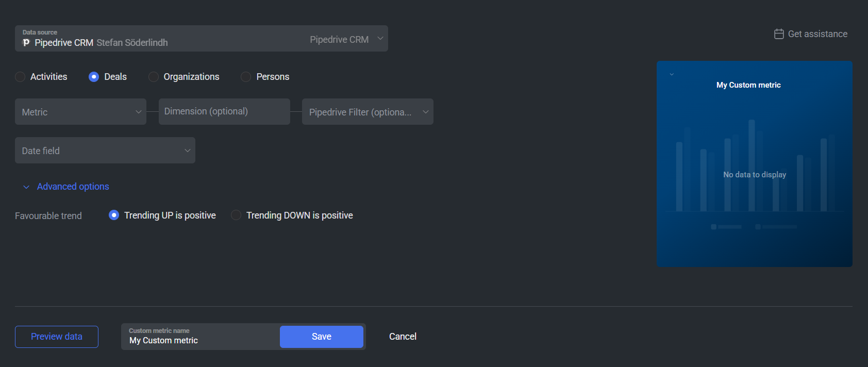868x367 pixels.
Task: Open the Pipedrive Filter dropdown
Action: (x=368, y=112)
